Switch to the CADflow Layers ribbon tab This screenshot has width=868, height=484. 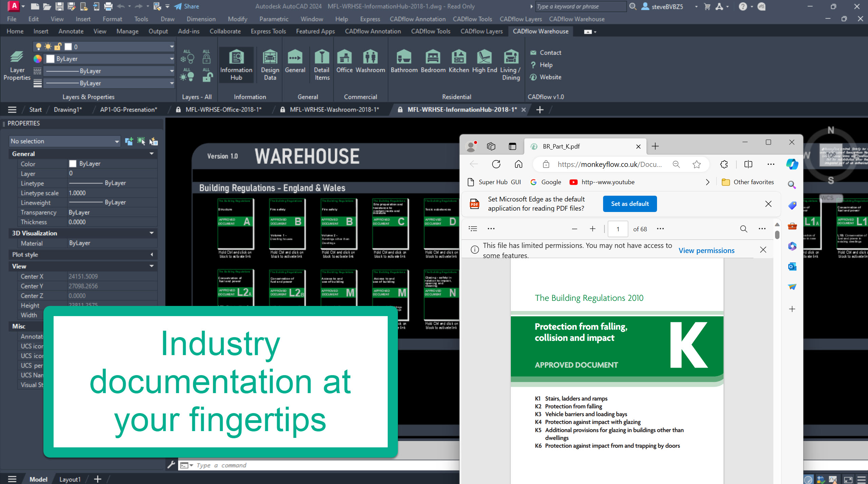click(x=481, y=32)
